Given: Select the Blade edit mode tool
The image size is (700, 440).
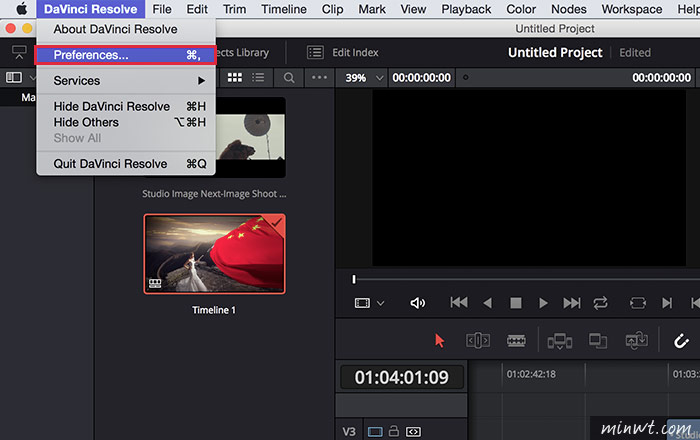Looking at the screenshot, I should [x=516, y=341].
